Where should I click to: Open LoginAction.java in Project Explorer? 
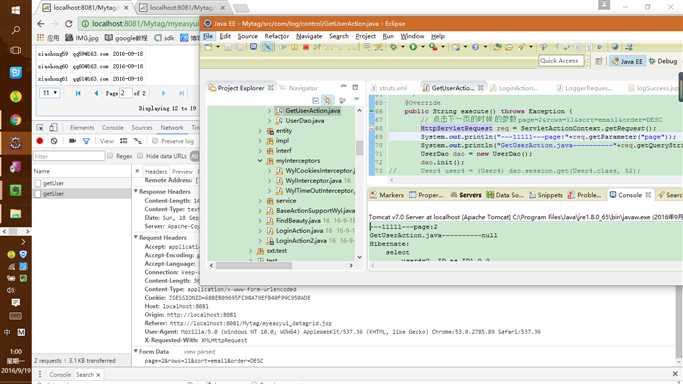[299, 231]
